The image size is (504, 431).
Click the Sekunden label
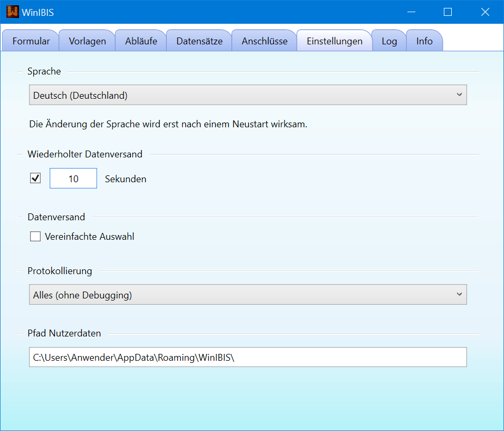(x=126, y=179)
